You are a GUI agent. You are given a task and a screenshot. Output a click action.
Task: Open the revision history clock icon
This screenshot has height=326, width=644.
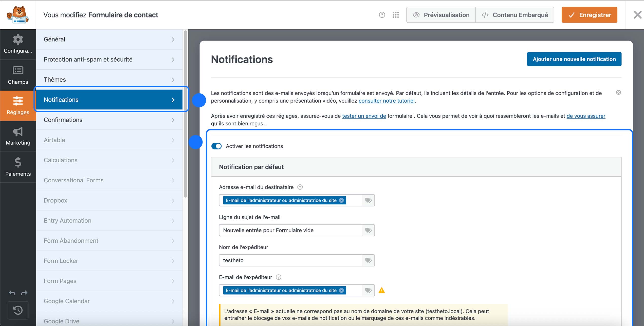pos(18,310)
